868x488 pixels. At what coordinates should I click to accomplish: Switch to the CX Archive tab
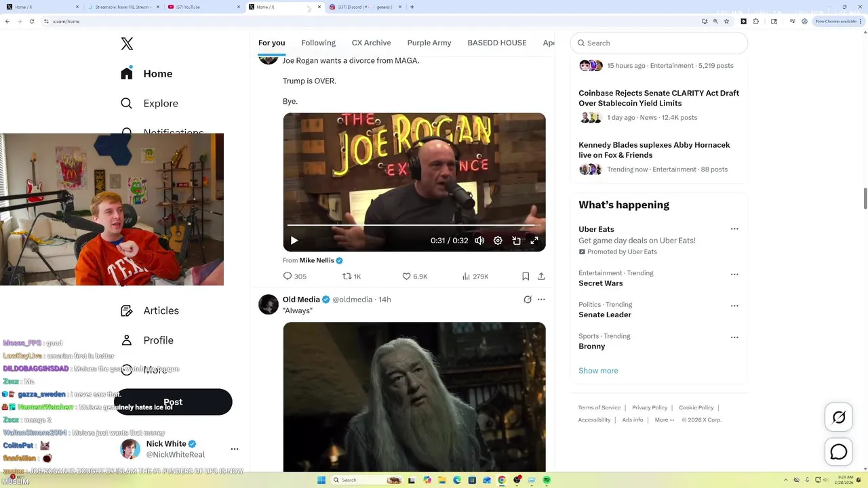pos(371,43)
